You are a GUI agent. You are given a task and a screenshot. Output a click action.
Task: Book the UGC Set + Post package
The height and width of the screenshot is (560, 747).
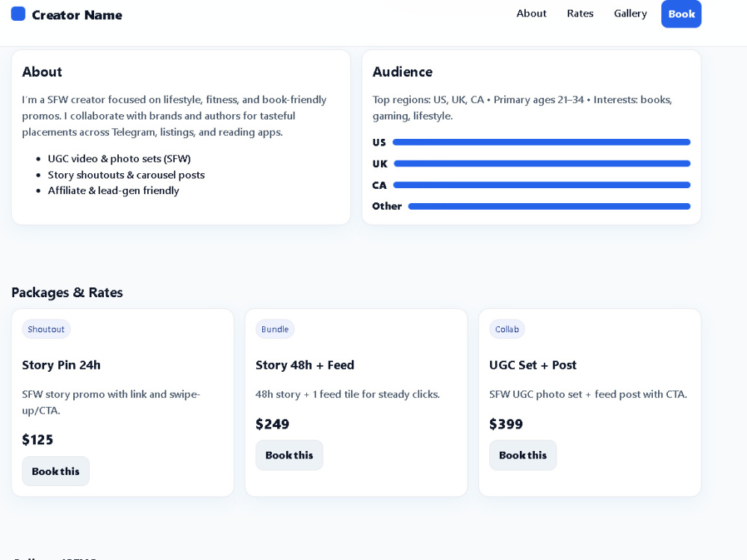pyautogui.click(x=523, y=455)
